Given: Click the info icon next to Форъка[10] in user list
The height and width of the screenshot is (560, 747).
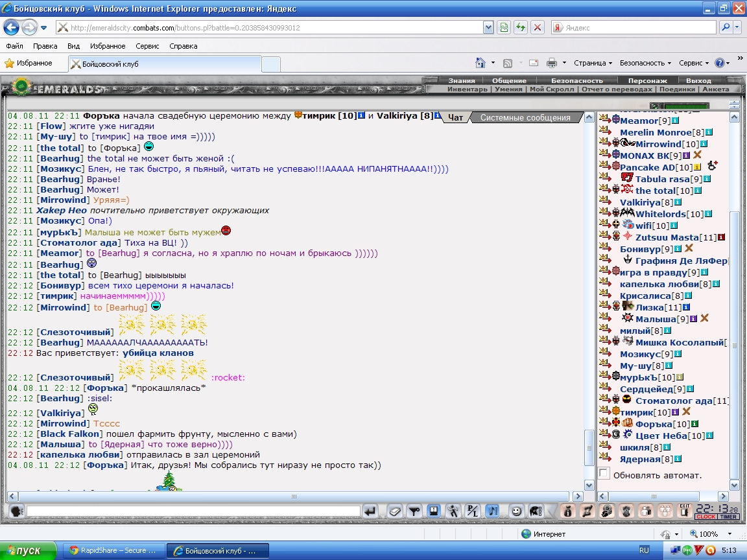Looking at the screenshot, I should (x=694, y=425).
